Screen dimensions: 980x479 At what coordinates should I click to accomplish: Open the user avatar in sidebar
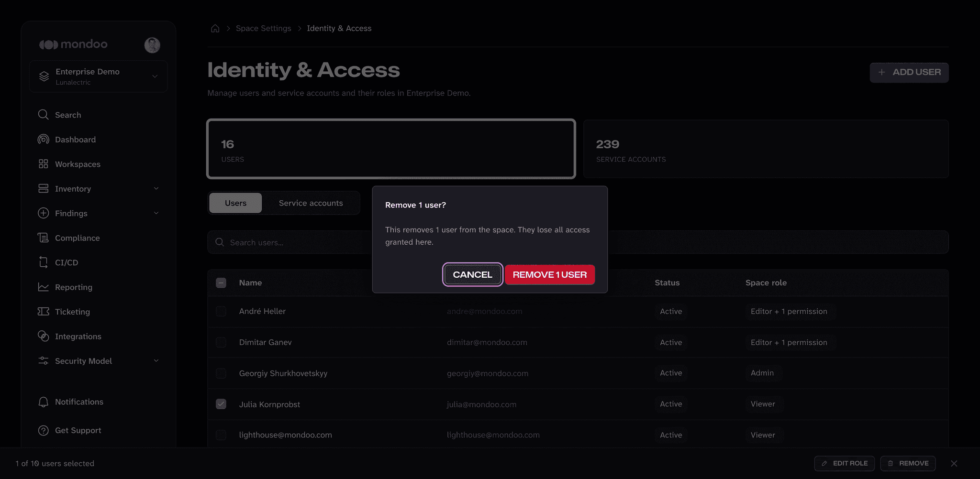[x=152, y=45]
